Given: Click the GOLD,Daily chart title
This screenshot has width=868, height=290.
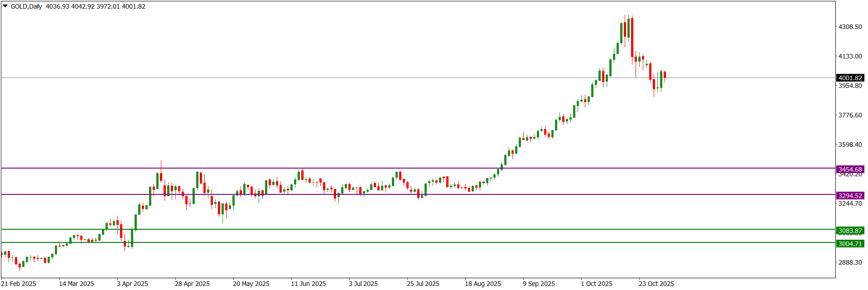Looking at the screenshot, I should pos(26,6).
